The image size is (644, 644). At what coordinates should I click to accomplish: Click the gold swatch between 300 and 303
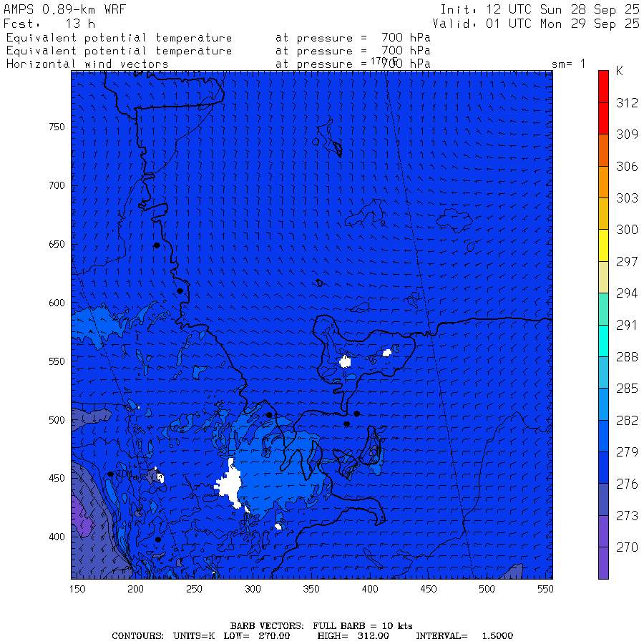[x=603, y=213]
